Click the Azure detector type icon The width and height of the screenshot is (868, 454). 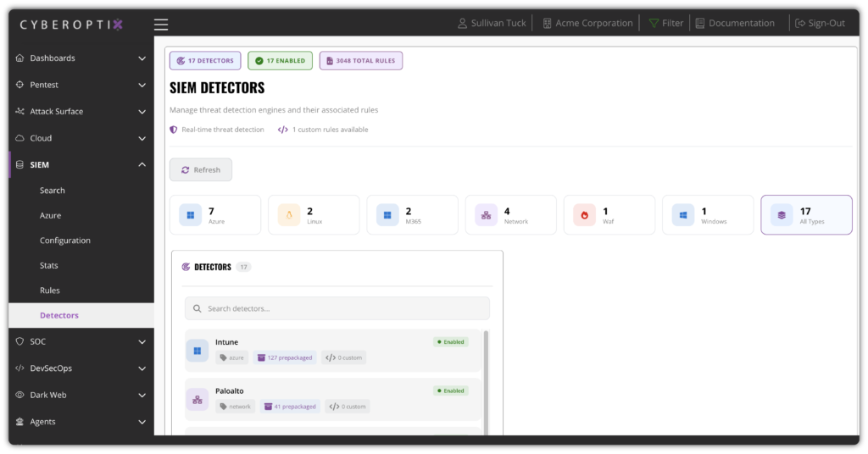point(191,215)
